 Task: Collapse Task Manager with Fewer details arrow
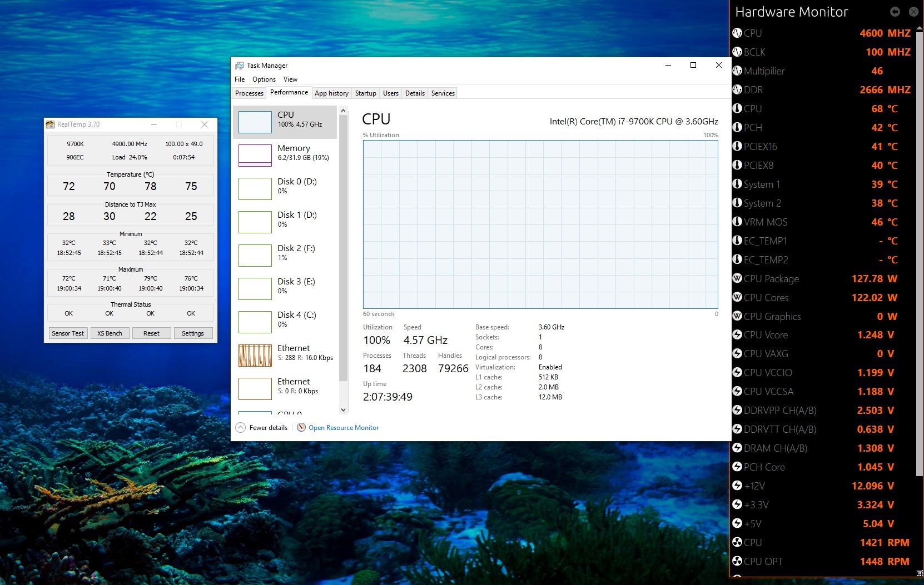(240, 428)
